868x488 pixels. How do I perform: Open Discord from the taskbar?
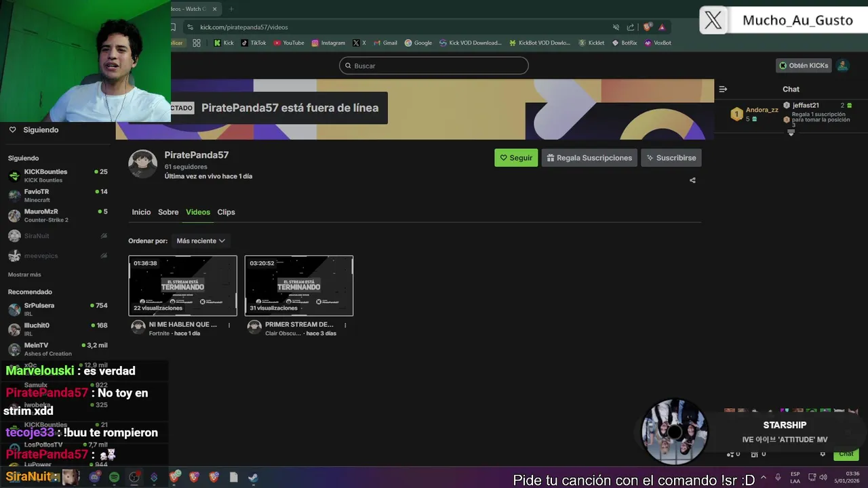(95, 477)
